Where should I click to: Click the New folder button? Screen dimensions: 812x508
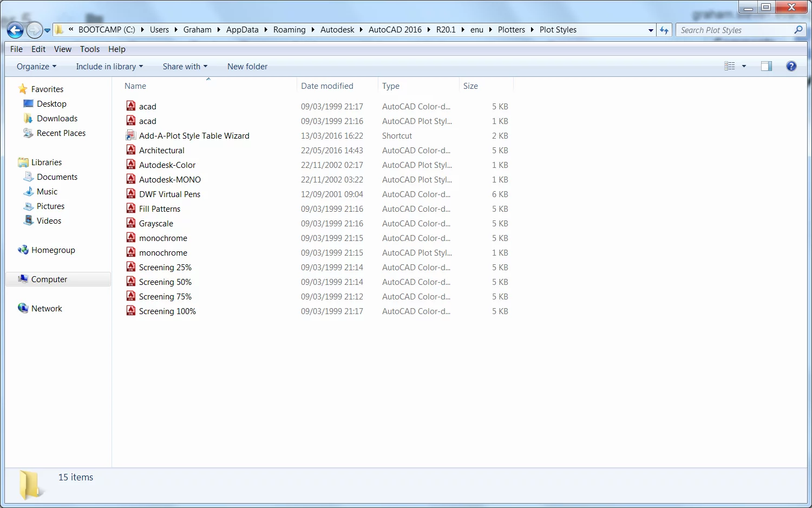pyautogui.click(x=247, y=67)
